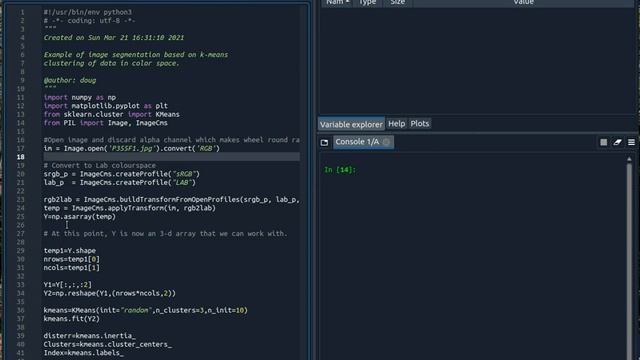Click the 'ncols=temp1[1]' line
This screenshot has width=640, height=360.
[71, 268]
